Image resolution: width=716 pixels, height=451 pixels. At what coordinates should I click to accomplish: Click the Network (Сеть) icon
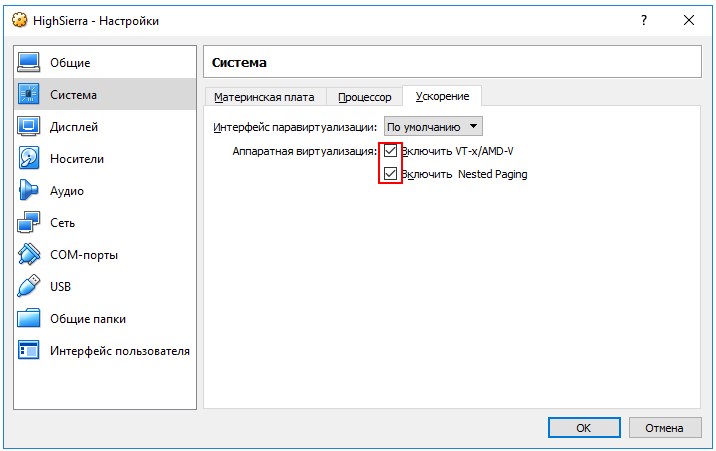coord(29,223)
